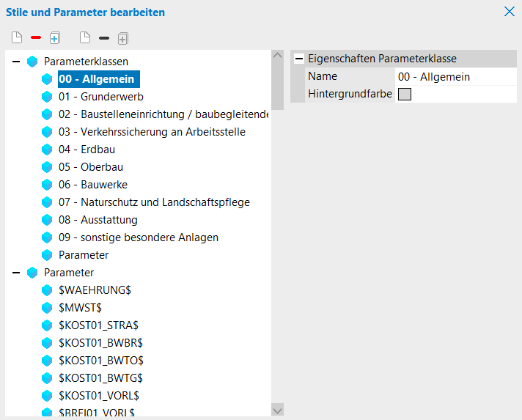Open the Hintergrundfarbe color swatch
Viewport: 522px width, 420px height.
[405, 94]
